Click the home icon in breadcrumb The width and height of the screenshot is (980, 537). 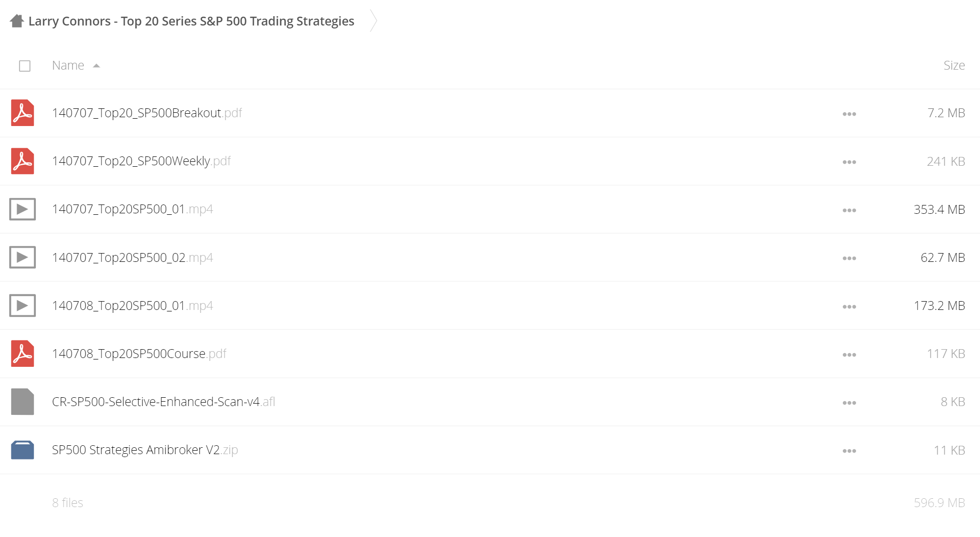pos(17,21)
